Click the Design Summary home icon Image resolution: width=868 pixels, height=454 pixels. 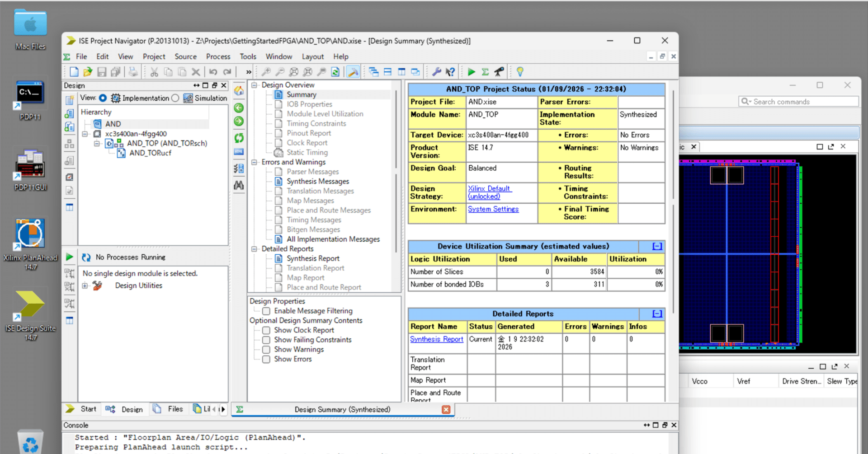coord(239,91)
